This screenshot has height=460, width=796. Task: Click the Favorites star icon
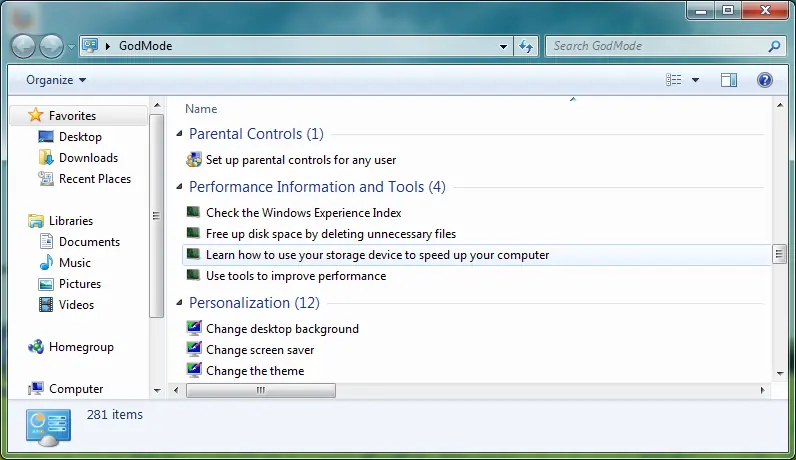36,115
